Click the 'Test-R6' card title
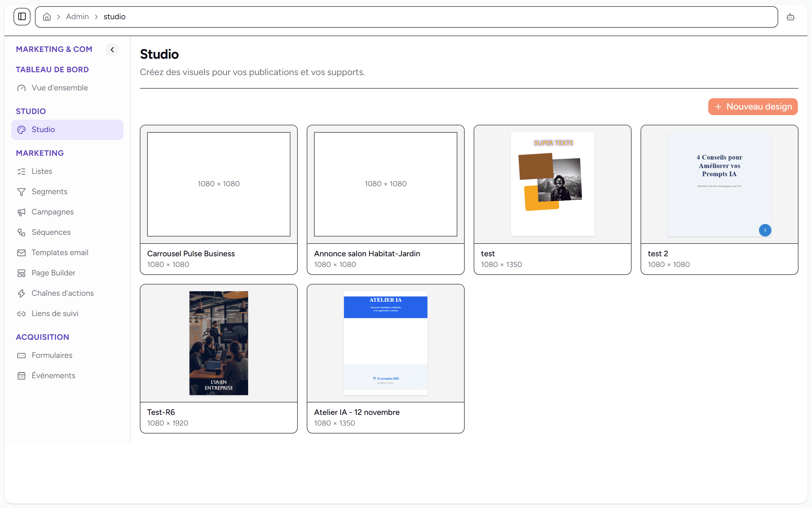 click(161, 412)
